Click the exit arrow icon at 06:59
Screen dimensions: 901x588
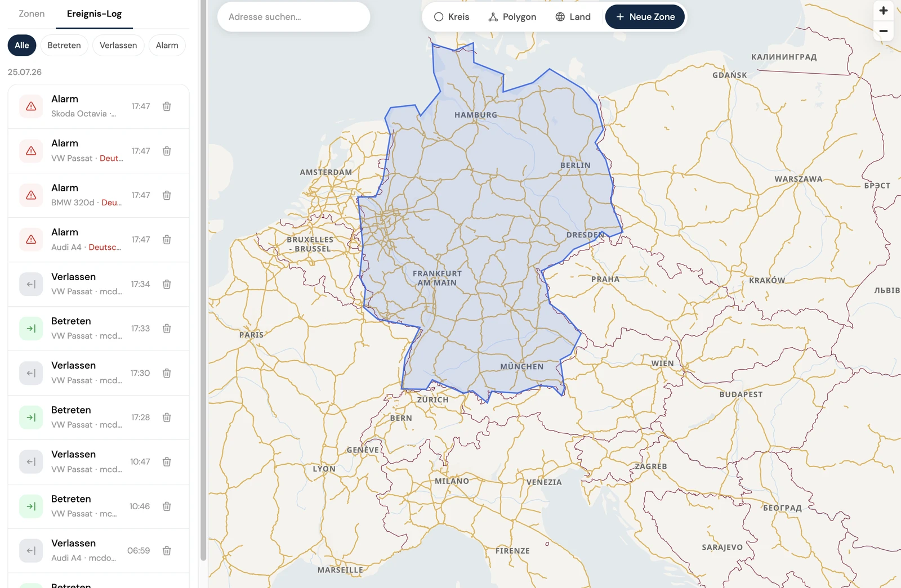(31, 551)
